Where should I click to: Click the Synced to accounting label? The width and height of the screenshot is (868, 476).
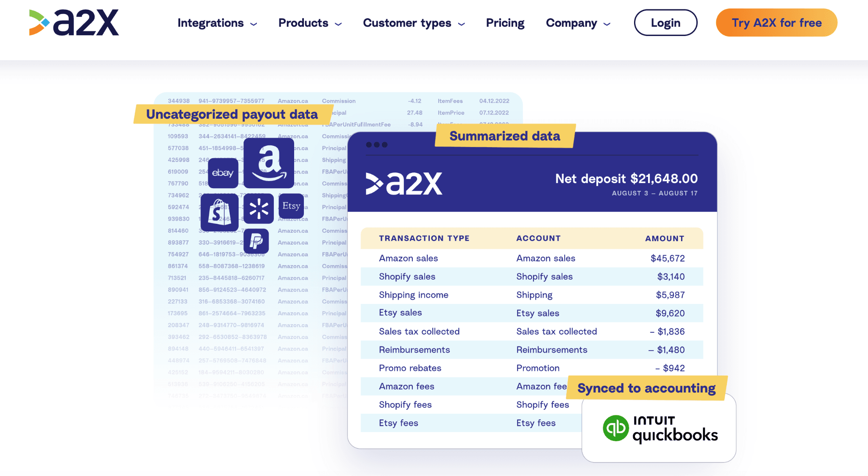coord(646,388)
